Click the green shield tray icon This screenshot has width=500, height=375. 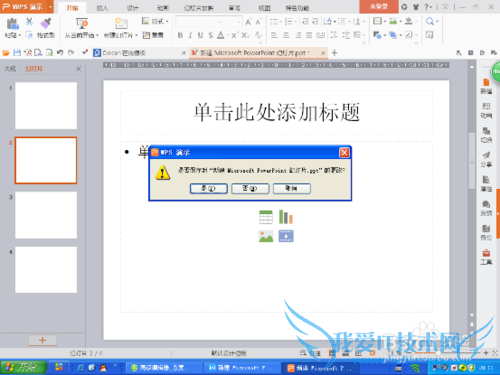[471, 368]
